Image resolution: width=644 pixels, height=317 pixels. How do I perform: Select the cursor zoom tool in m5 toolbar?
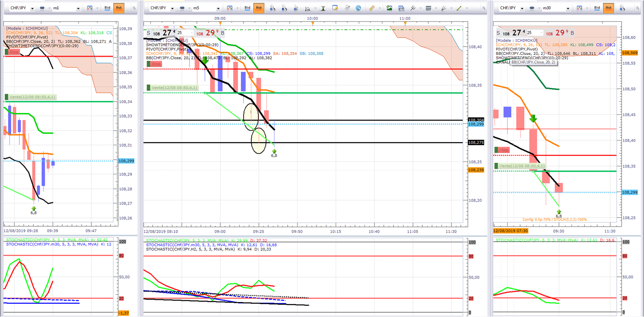pos(296,8)
